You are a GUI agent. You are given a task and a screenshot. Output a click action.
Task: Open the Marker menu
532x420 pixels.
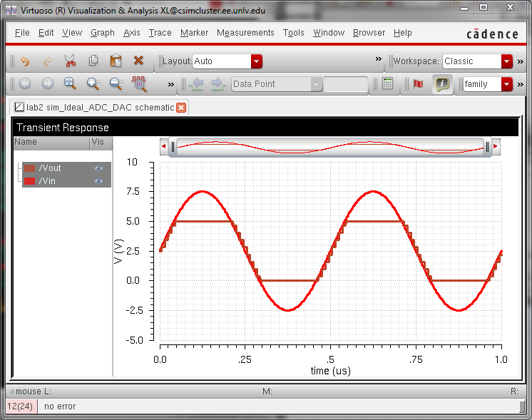(x=194, y=33)
